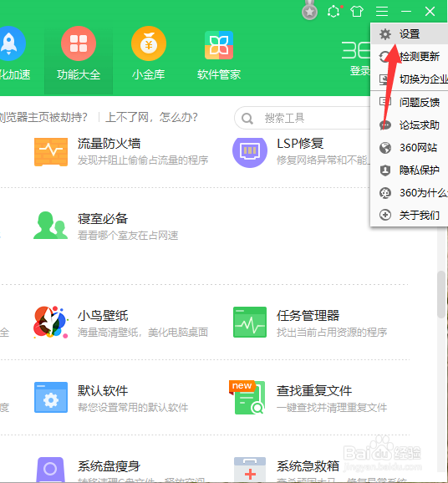
Task: Click description 一键查找并清理重复文件
Action: 332,408
